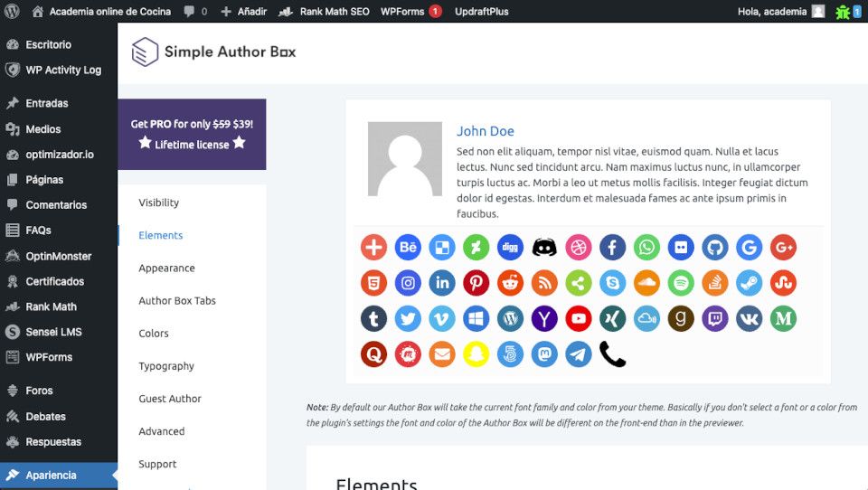Click the VK social icon

pos(749,318)
